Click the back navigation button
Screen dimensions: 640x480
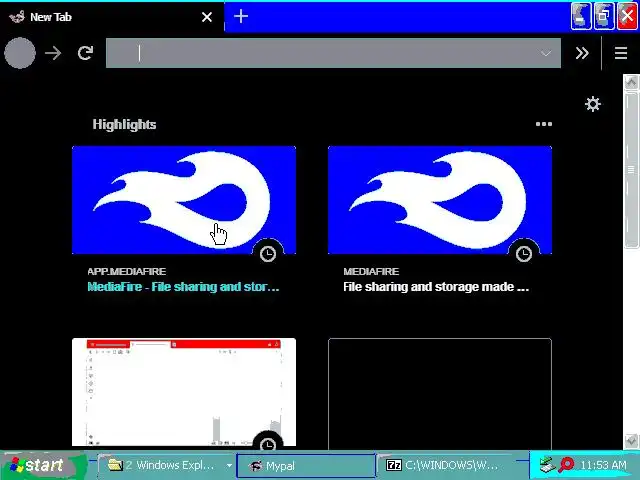pos(20,53)
